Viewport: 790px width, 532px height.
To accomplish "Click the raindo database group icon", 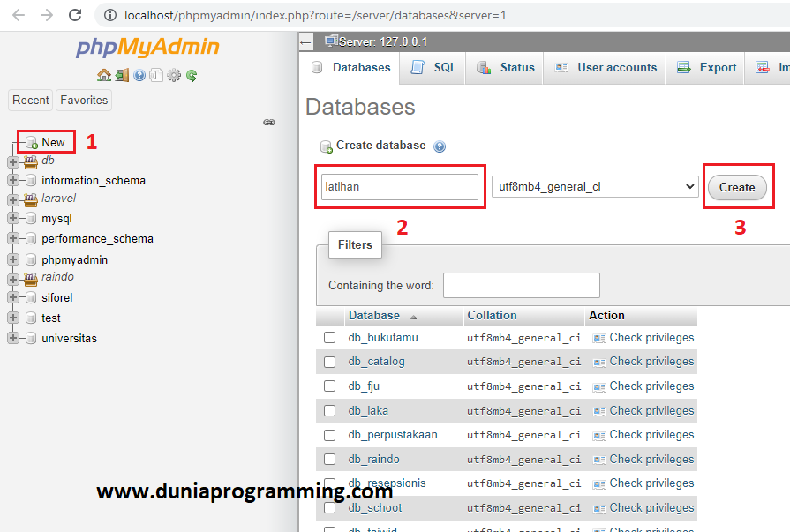I will pyautogui.click(x=31, y=278).
